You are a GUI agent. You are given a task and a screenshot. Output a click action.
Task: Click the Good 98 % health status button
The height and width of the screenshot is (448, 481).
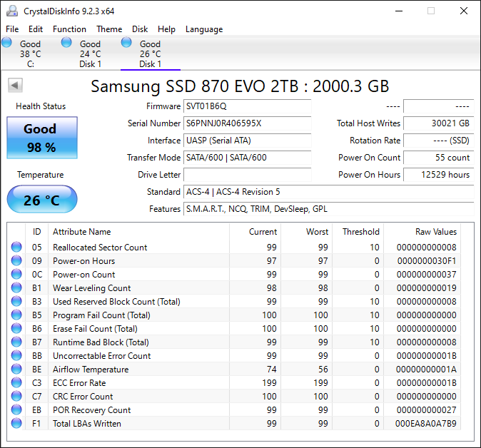tap(42, 138)
